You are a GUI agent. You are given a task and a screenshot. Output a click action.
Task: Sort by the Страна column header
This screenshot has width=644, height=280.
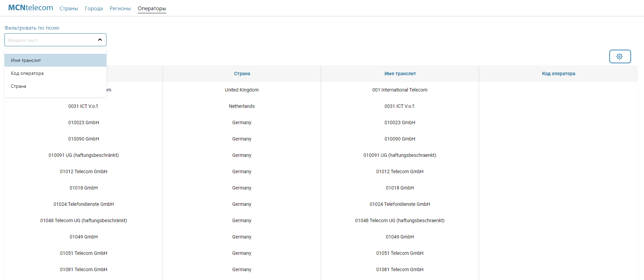point(242,73)
